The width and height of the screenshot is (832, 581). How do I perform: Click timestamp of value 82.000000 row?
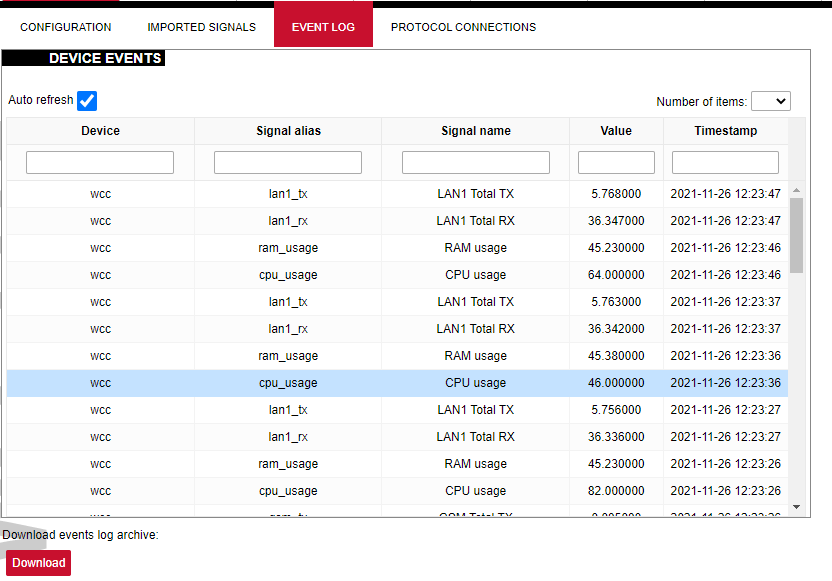pyautogui.click(x=725, y=491)
